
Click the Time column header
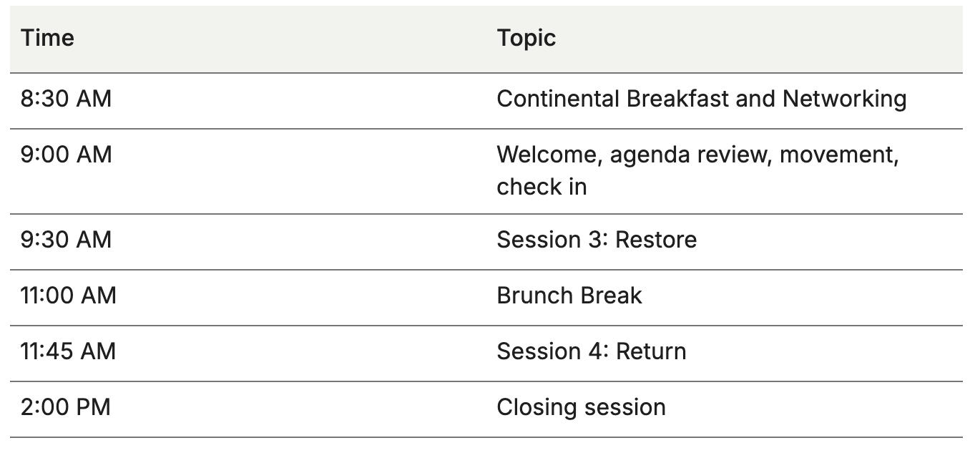47,38
